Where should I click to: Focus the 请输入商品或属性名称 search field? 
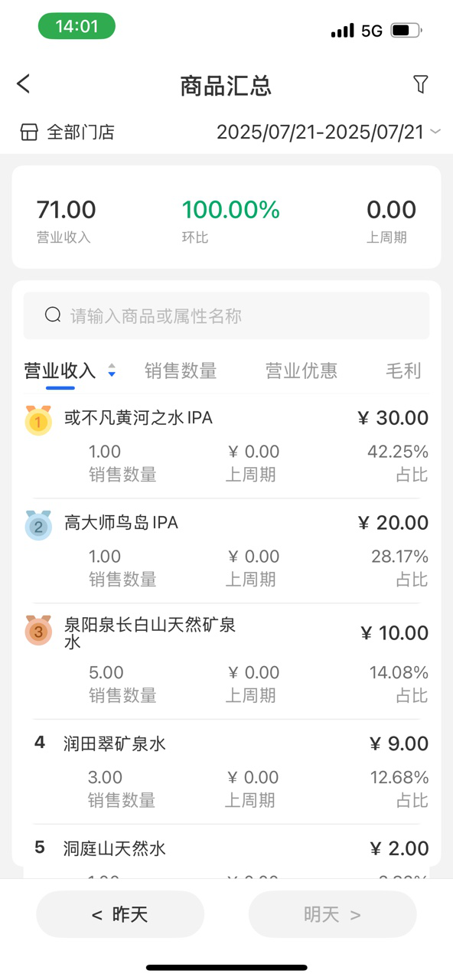226,315
